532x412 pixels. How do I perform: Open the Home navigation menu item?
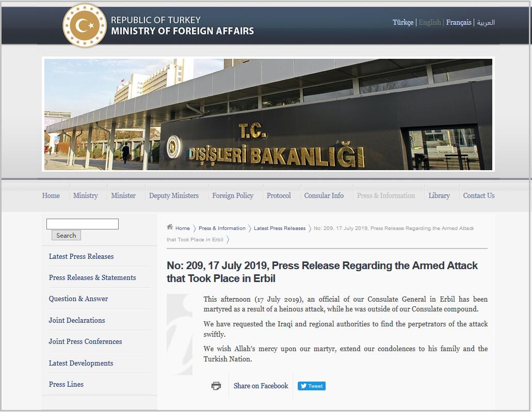[51, 195]
